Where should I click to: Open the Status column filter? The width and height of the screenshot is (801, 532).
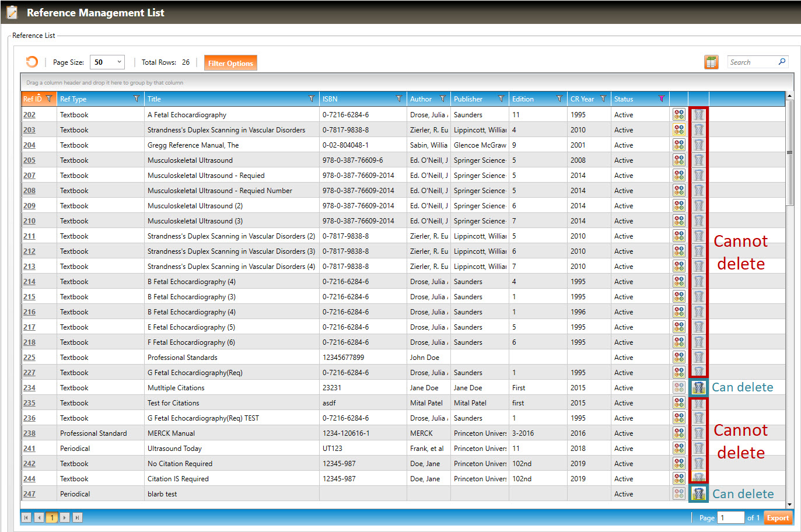pyautogui.click(x=661, y=99)
